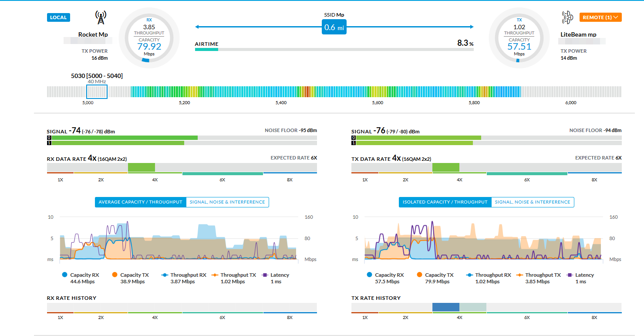Click the 0.6 mi distance label
Screen dimensions: 644x336
click(x=334, y=27)
